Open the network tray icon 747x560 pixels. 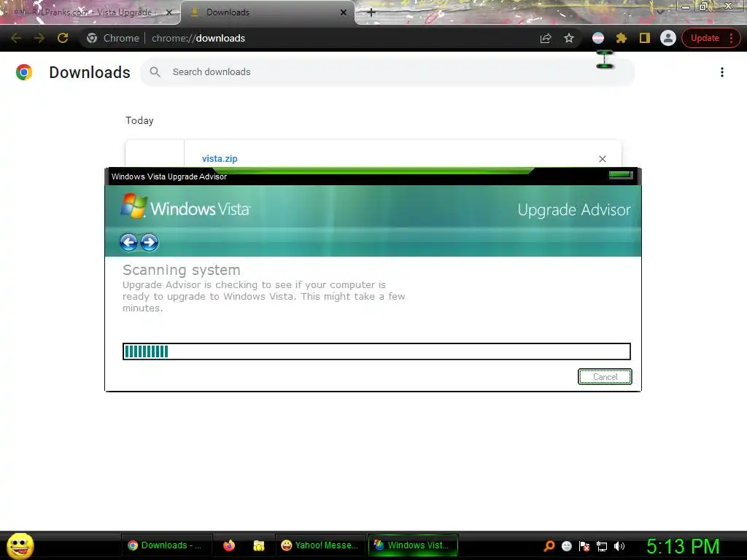coord(602,546)
